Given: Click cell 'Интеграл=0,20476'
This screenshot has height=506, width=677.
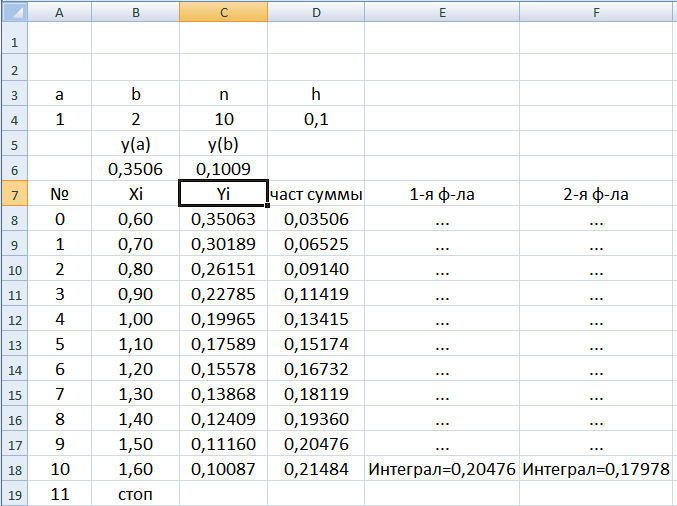Looking at the screenshot, I should (x=442, y=469).
